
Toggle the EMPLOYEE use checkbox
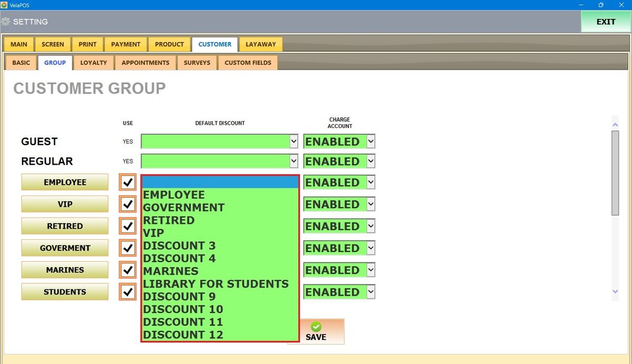click(127, 183)
